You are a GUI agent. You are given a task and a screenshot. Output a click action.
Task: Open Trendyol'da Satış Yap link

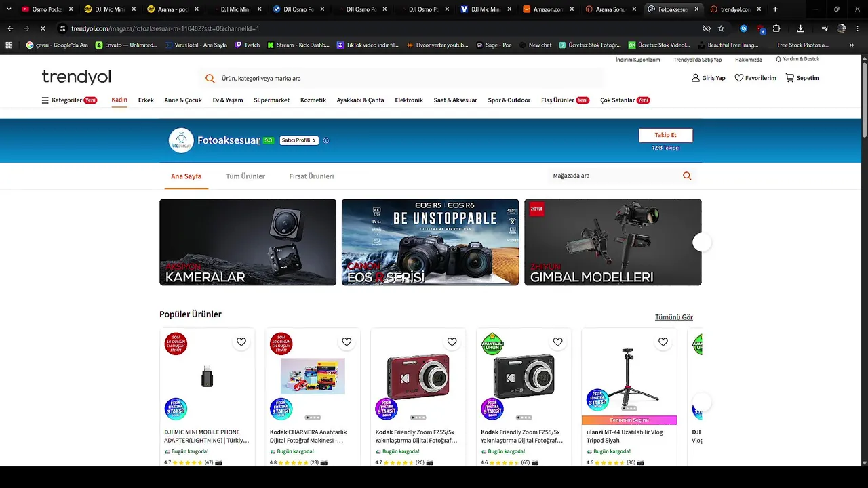coord(698,60)
